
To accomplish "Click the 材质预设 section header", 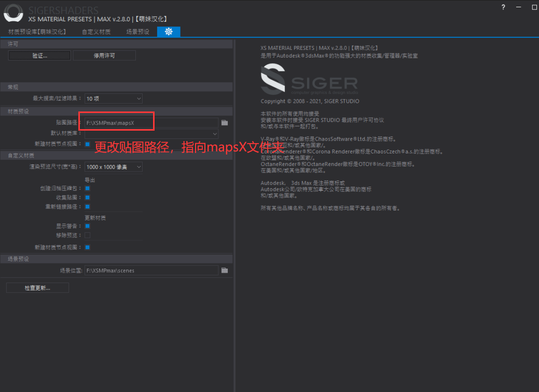I will click(117, 111).
